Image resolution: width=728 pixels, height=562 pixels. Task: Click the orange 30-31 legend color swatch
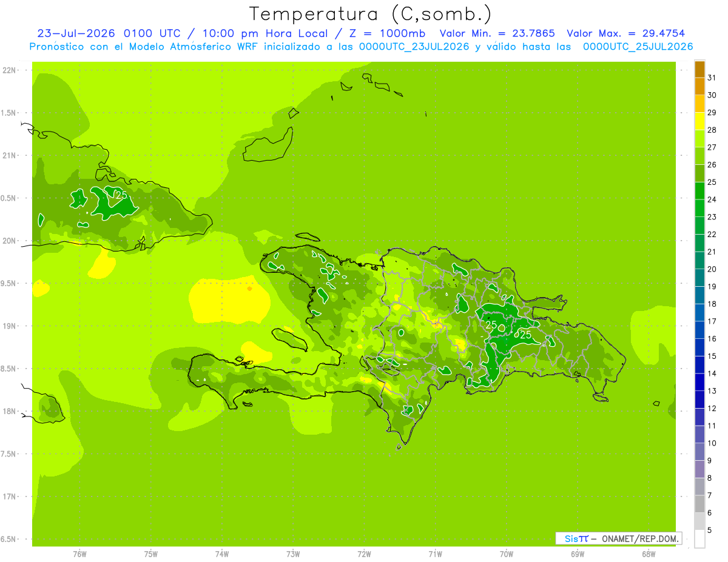tap(699, 87)
